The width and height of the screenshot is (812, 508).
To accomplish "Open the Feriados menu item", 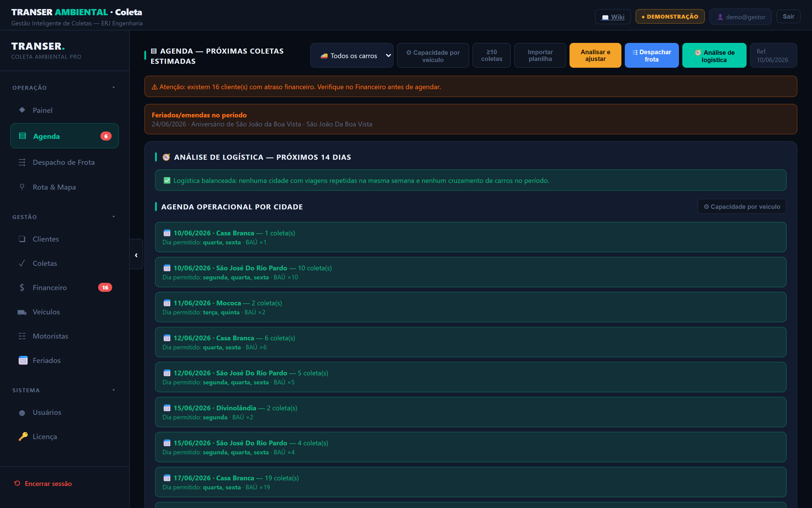I will tap(64, 360).
